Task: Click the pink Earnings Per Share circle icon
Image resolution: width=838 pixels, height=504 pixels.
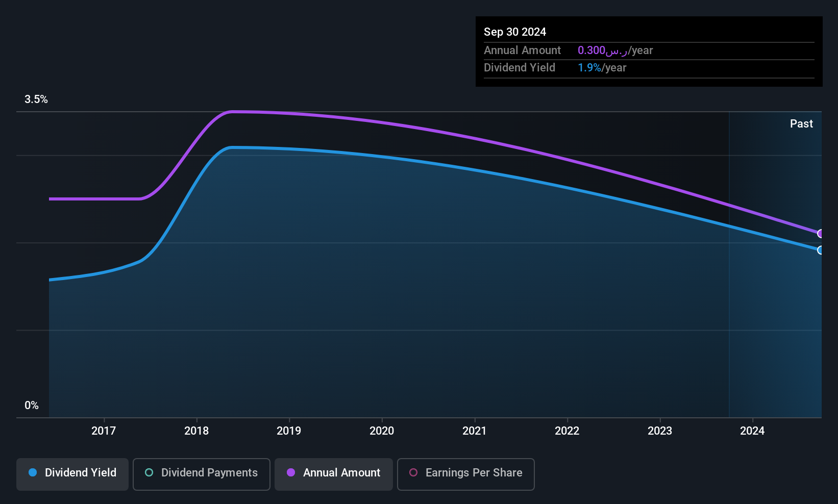Action: click(413, 472)
